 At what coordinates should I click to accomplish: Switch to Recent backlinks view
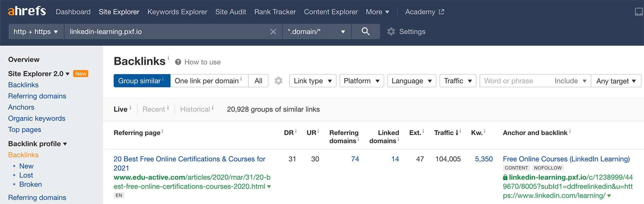pos(154,109)
